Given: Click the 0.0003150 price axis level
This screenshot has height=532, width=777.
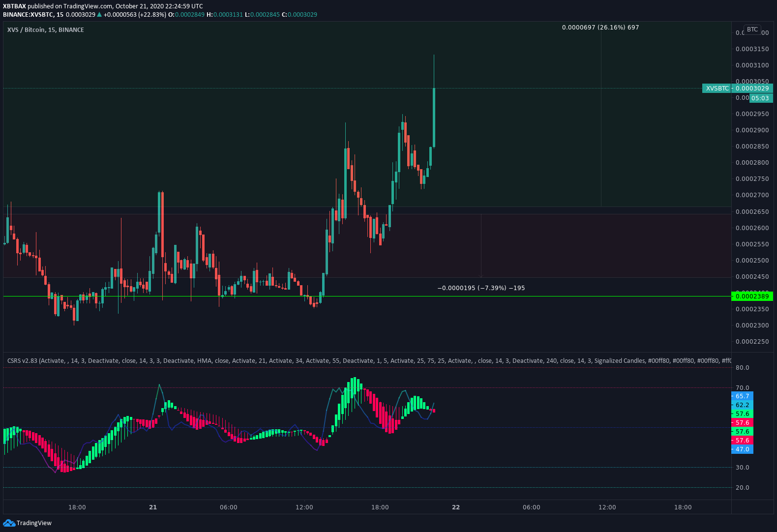Looking at the screenshot, I should 752,49.
